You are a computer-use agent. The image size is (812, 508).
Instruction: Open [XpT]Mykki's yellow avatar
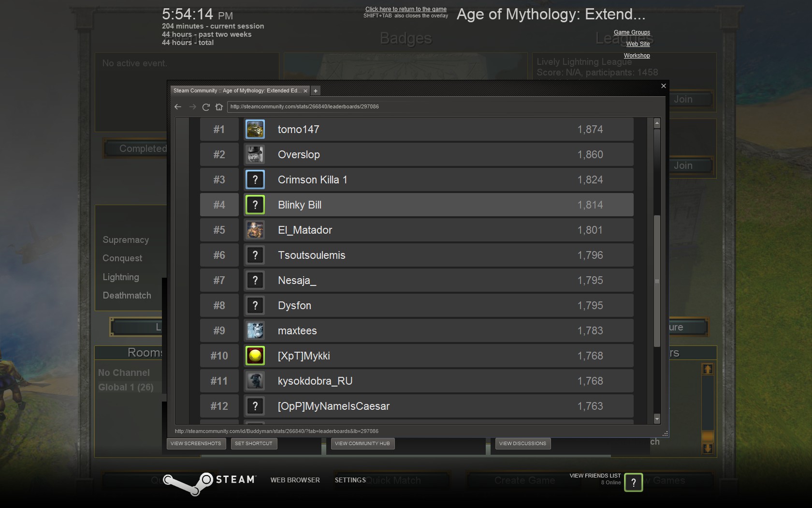click(255, 356)
